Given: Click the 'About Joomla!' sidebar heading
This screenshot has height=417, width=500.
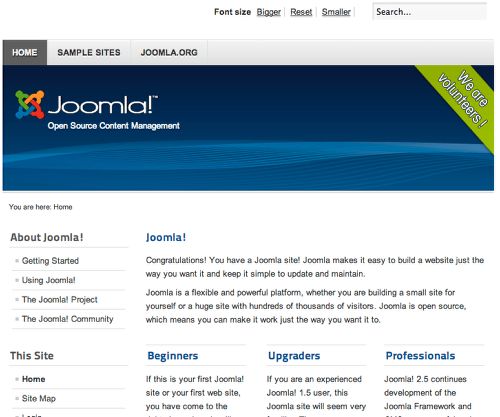Looking at the screenshot, I should coord(47,237).
